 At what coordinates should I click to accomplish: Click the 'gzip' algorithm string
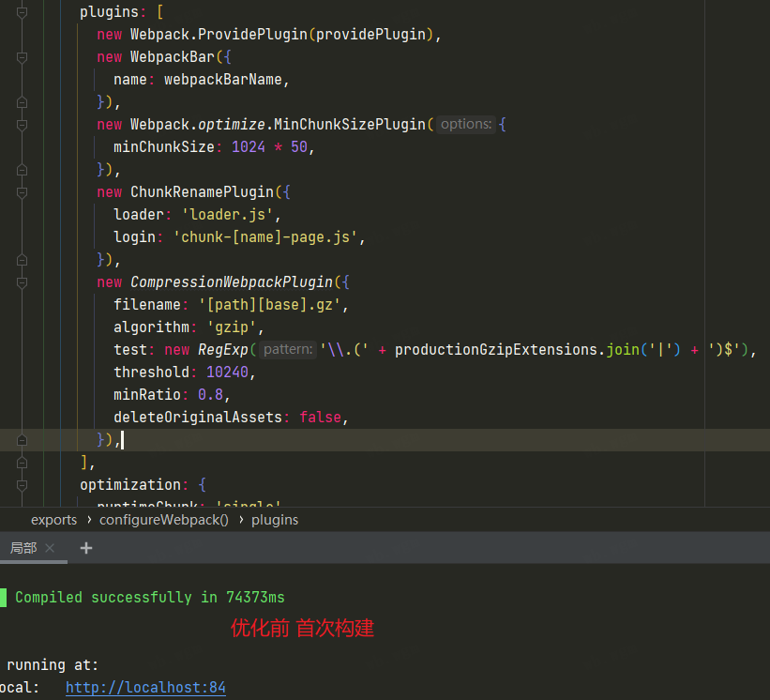pos(232,327)
